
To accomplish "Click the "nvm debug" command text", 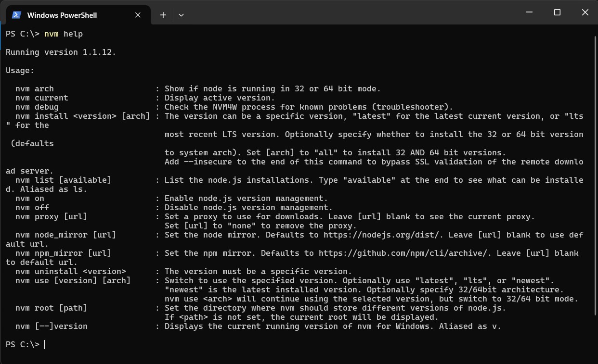I will (x=37, y=107).
